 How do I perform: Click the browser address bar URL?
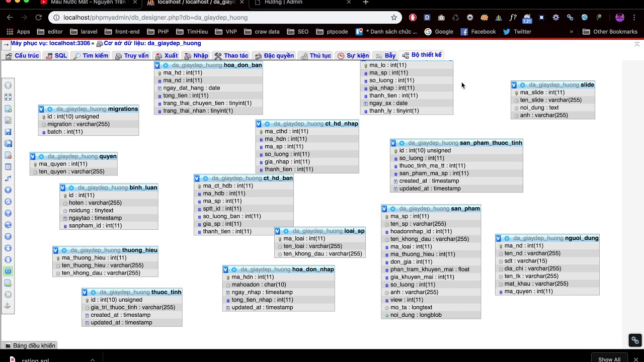[155, 18]
